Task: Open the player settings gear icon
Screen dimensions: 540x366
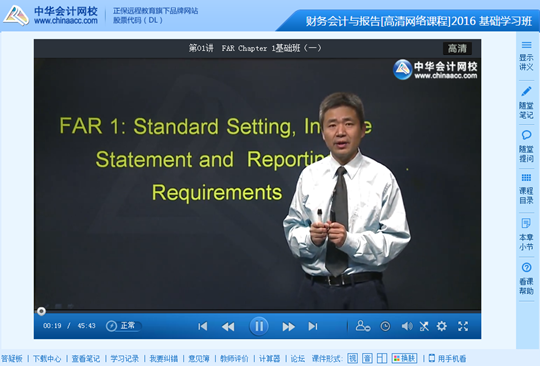Action: tap(442, 326)
